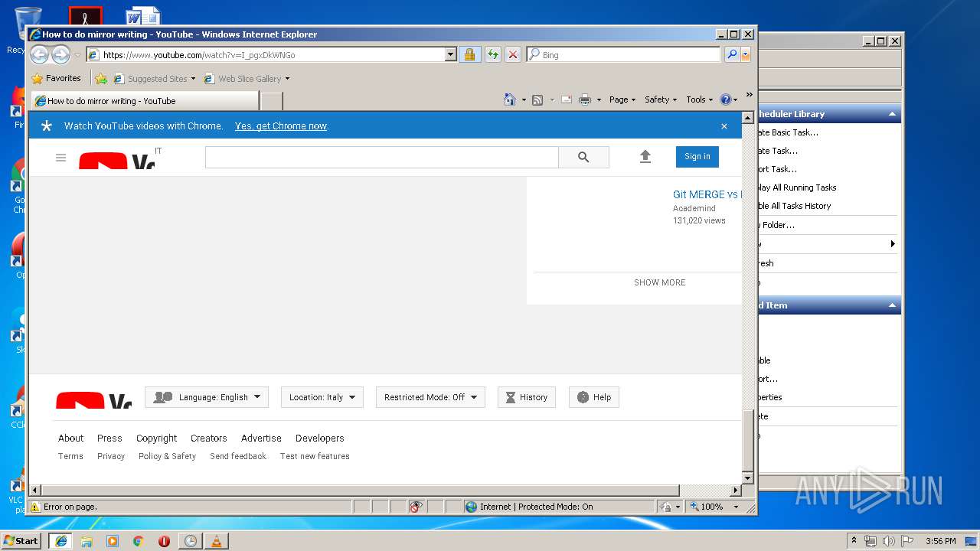
Task: Click the Academind channel name
Action: coord(694,208)
